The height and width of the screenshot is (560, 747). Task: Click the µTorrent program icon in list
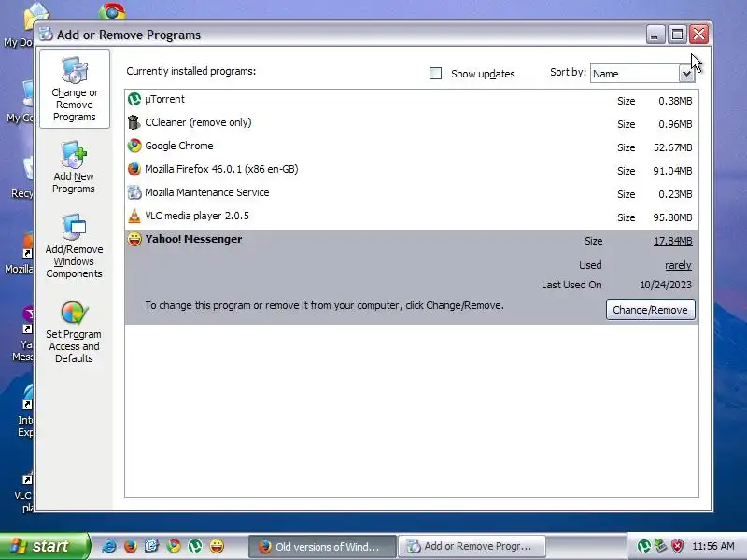click(134, 99)
